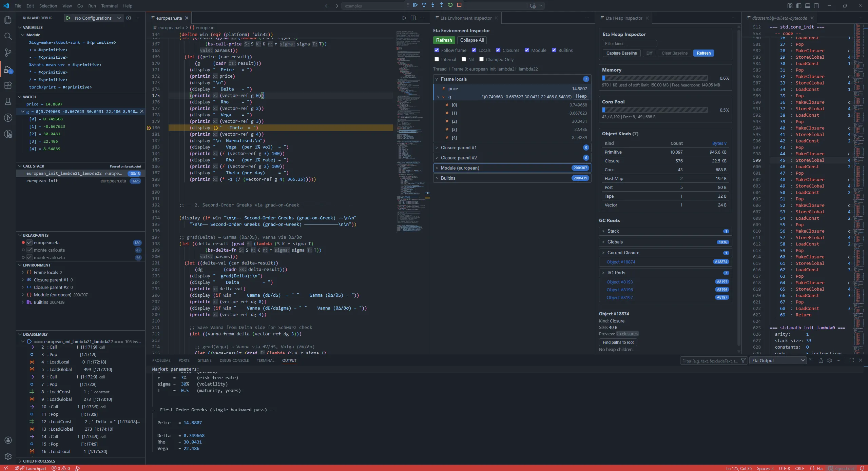Disable european.eta breakpoint checkbox
The height and width of the screenshot is (471, 868).
click(x=30, y=242)
